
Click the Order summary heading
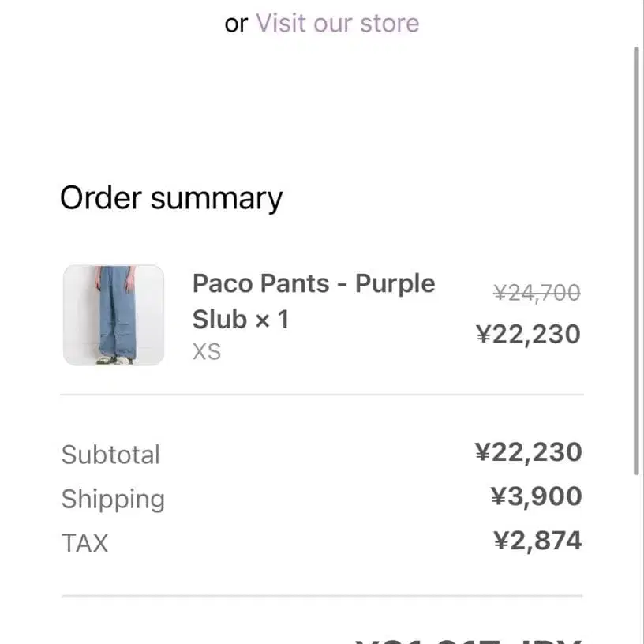pyautogui.click(x=170, y=198)
